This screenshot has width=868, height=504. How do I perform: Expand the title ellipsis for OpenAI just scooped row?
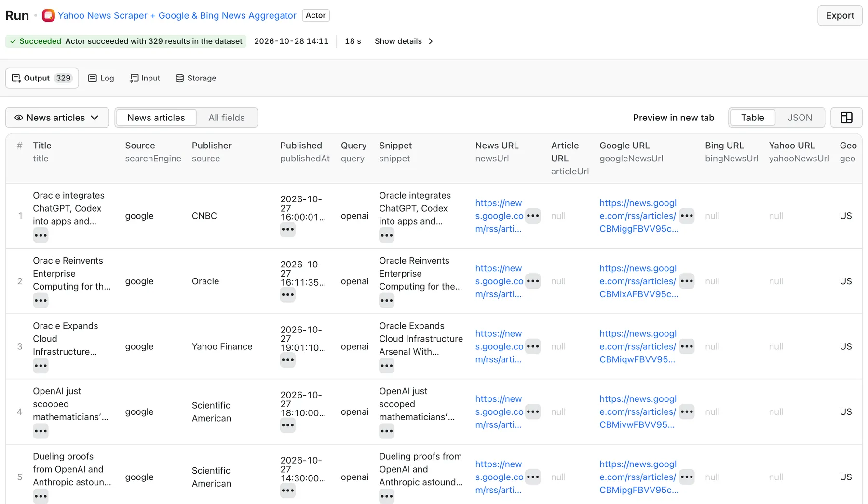[41, 431]
